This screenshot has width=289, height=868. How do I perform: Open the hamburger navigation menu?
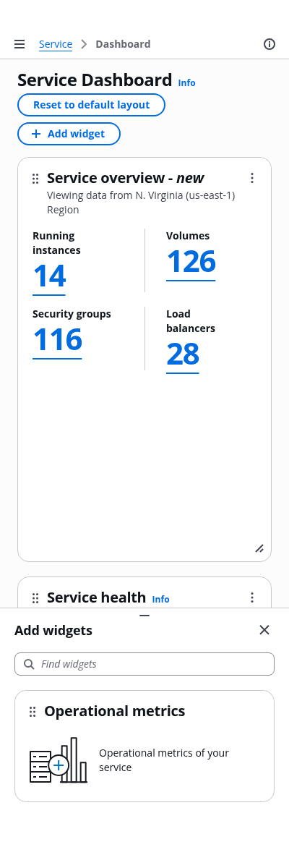(x=20, y=44)
